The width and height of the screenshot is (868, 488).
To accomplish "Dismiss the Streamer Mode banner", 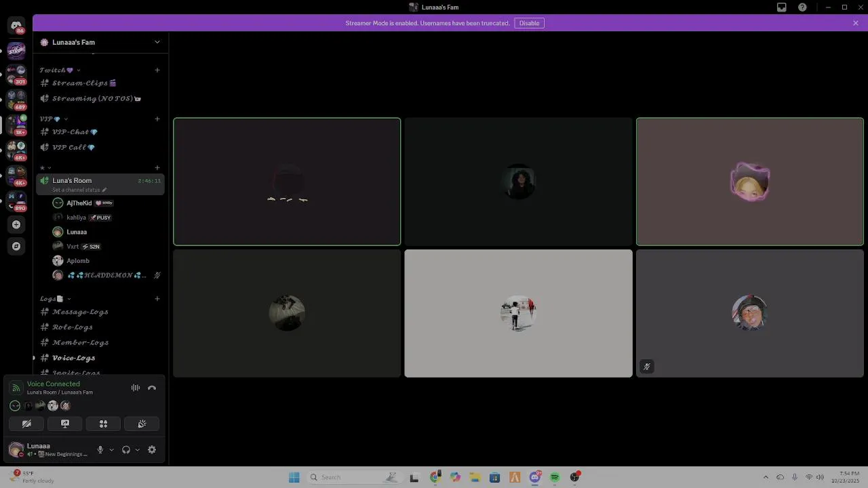I will pyautogui.click(x=856, y=23).
